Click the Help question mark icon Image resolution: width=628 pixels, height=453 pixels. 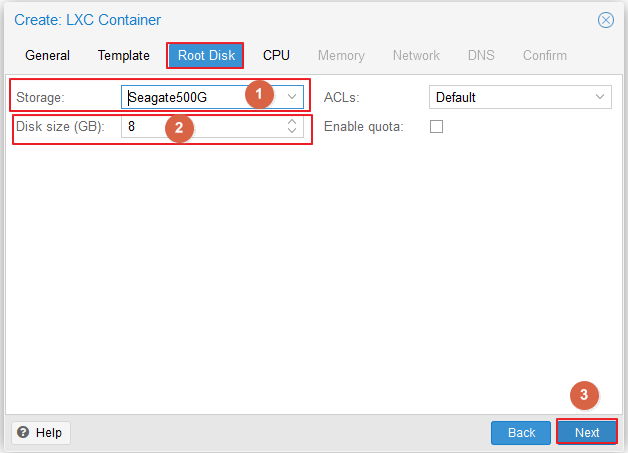23,432
